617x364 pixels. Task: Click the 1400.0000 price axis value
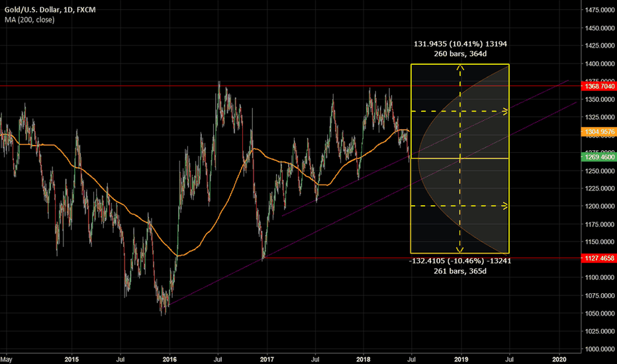pyautogui.click(x=600, y=64)
